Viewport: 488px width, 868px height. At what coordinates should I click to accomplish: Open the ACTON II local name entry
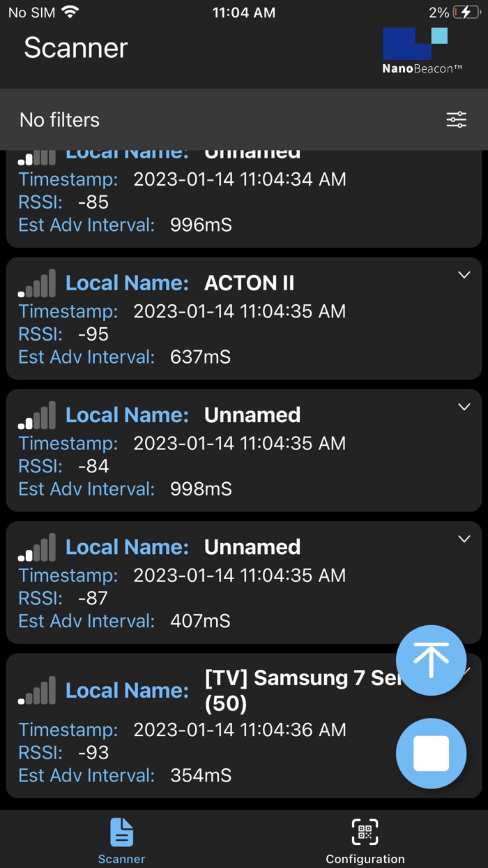[x=249, y=283]
